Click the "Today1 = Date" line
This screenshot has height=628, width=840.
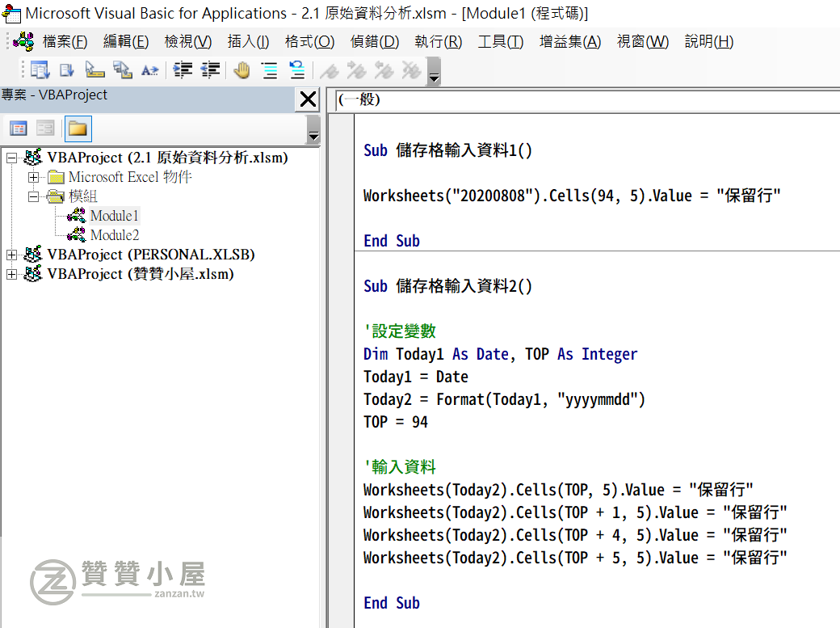416,377
